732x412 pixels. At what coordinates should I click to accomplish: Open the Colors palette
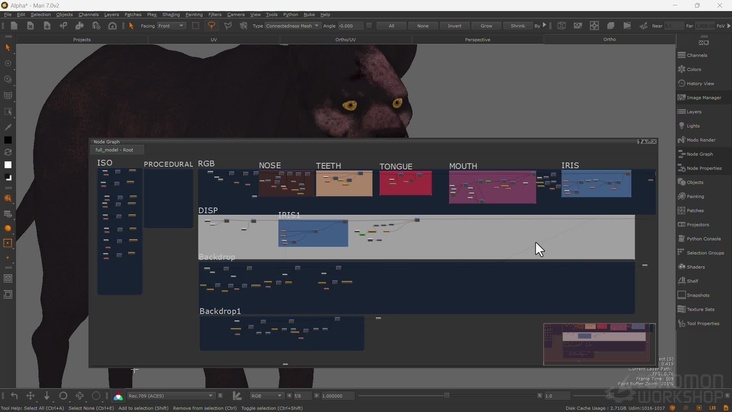pos(694,69)
